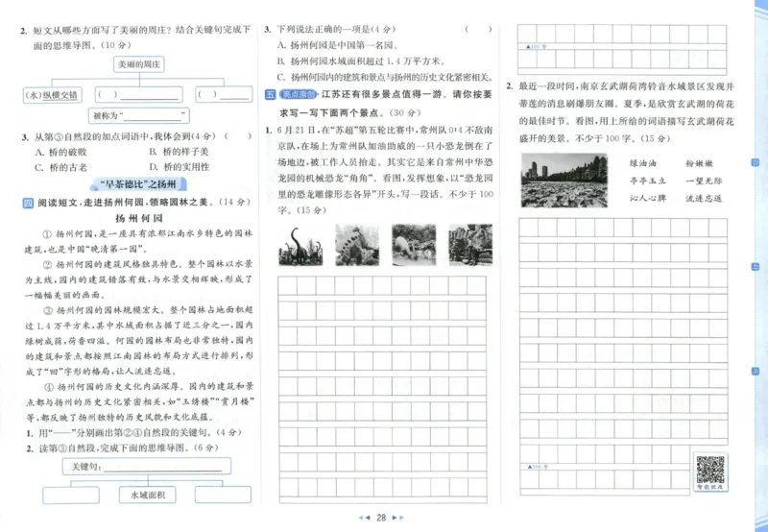Click the left double-arrow beside page number 28
This screenshot has height=532, width=768.
364,518
